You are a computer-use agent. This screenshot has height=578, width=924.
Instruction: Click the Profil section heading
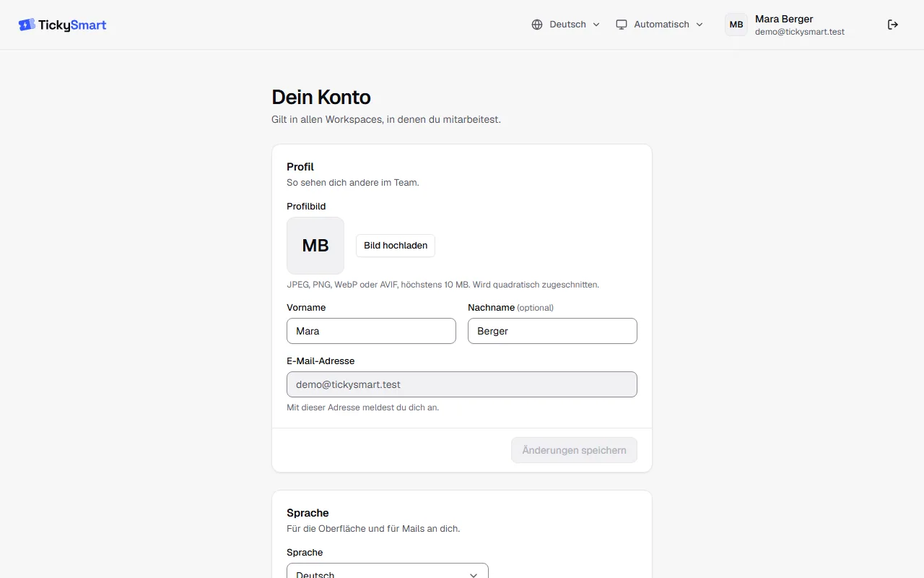click(300, 167)
